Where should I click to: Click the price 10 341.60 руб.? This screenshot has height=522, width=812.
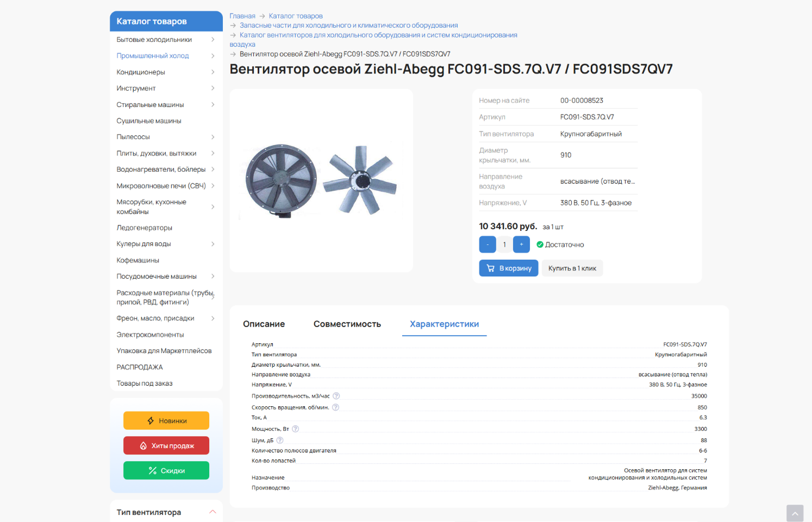508,227
